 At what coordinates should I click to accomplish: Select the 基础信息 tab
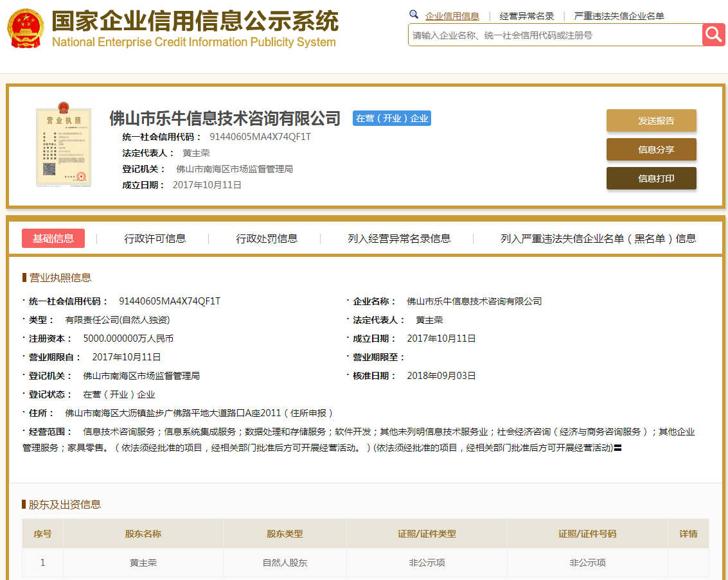[x=53, y=238]
